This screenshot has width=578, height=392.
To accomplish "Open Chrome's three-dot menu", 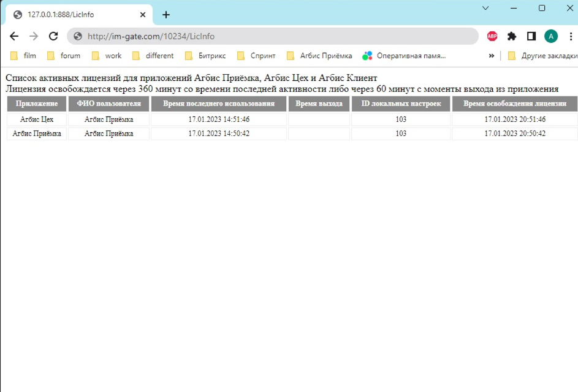I will coord(571,36).
